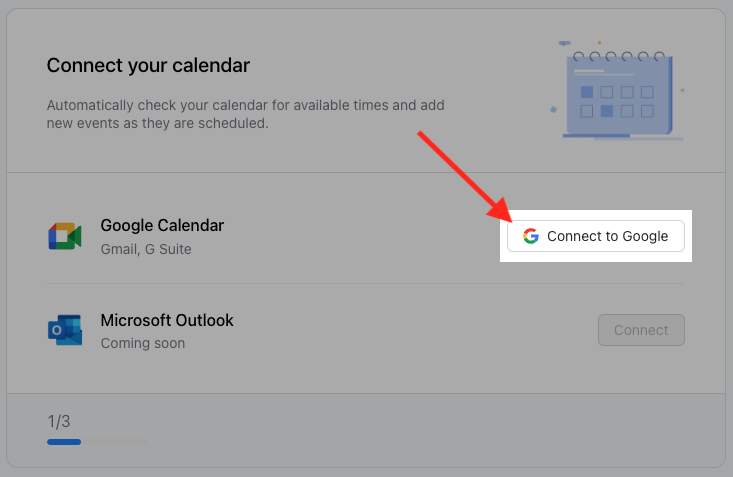Click the 1/3 step indicator
Viewport: 733px width, 477px height.
(x=60, y=421)
